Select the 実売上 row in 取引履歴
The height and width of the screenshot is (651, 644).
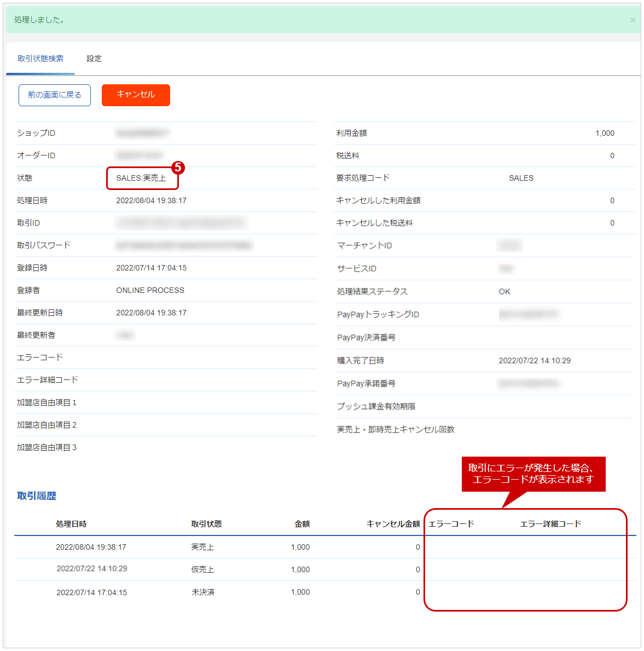point(202,546)
